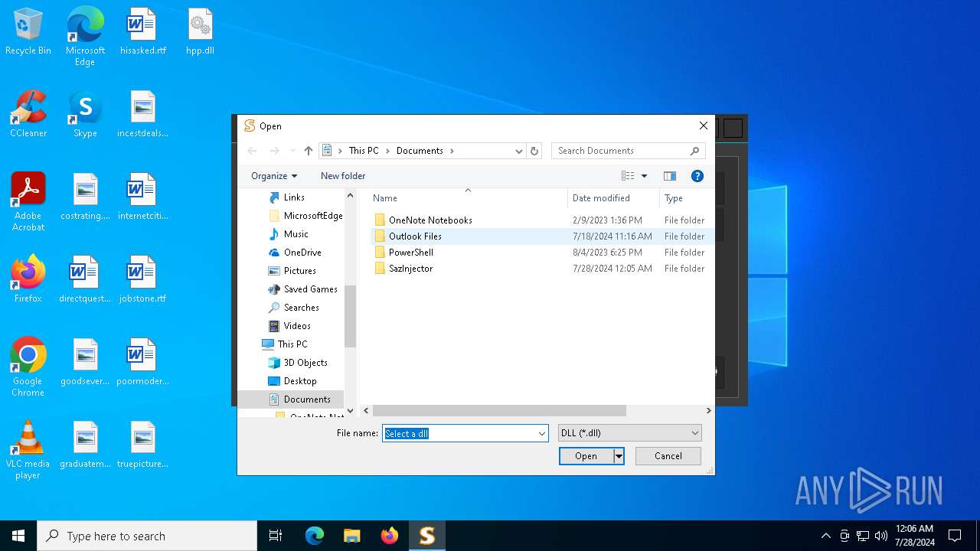Click the horizontal scrollbar of file list
The image size is (980, 551).
click(x=499, y=411)
